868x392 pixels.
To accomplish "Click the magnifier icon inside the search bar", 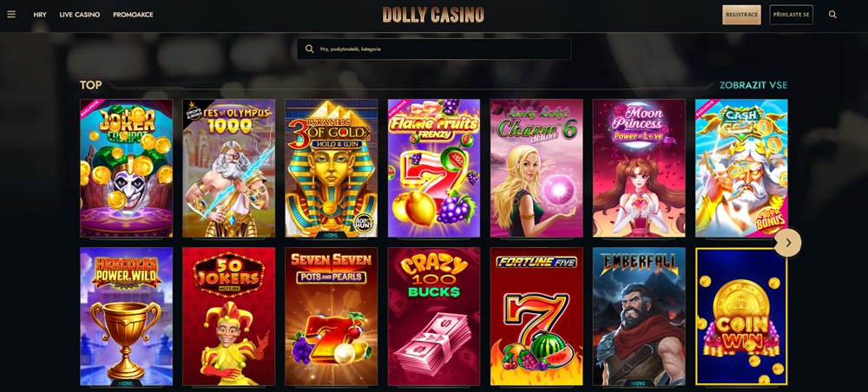I will click(x=310, y=49).
